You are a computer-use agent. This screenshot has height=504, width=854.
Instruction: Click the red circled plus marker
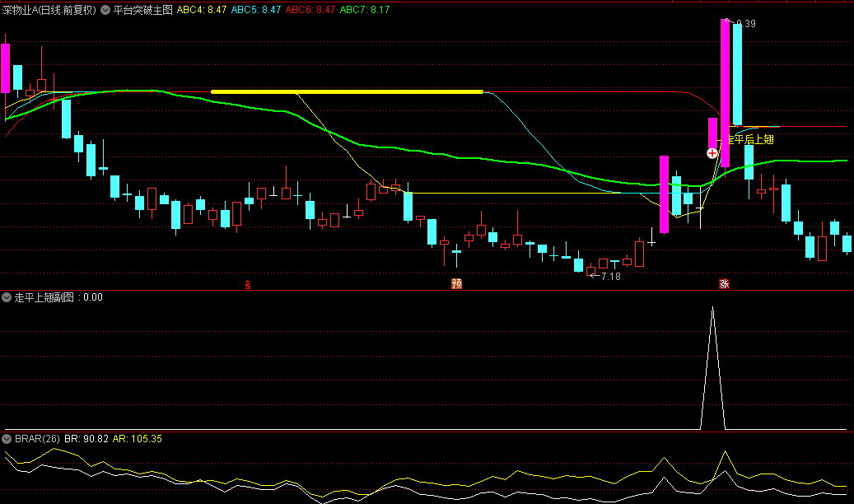click(x=712, y=154)
